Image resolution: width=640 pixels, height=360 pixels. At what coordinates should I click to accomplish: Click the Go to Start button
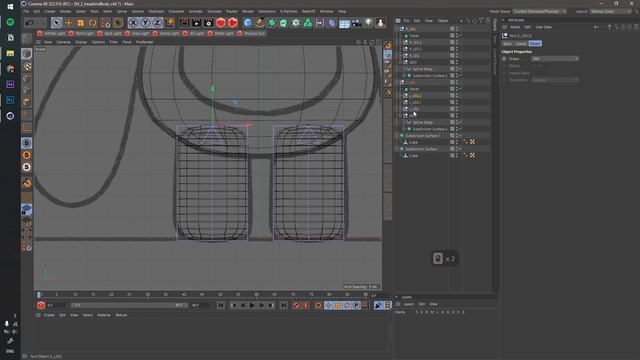coord(221,305)
